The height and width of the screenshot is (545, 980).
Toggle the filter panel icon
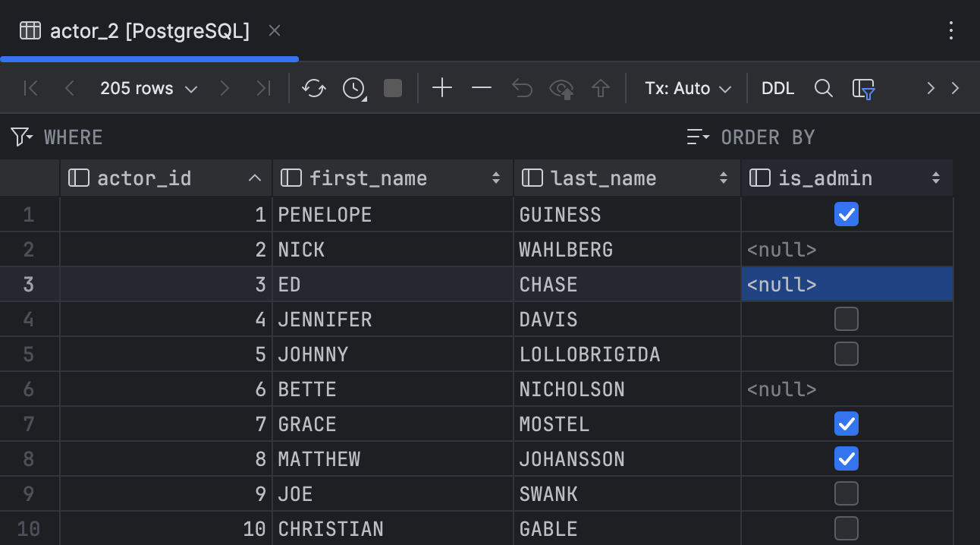(x=864, y=88)
